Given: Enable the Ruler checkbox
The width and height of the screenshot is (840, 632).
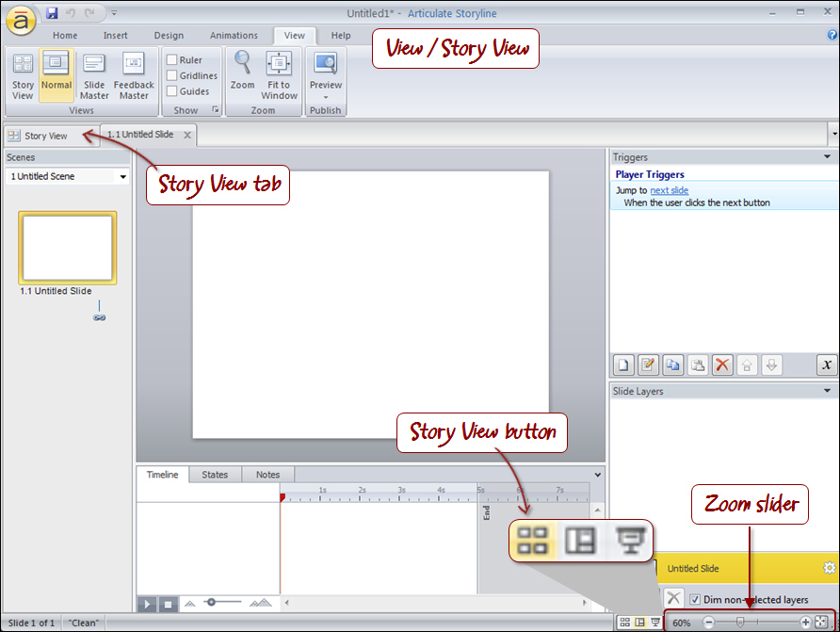Looking at the screenshot, I should point(172,59).
